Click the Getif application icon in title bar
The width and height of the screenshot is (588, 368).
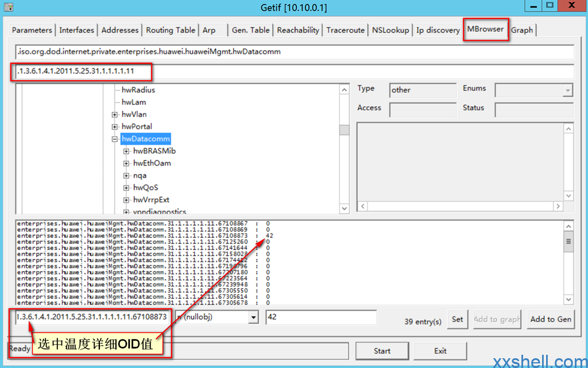click(x=9, y=6)
